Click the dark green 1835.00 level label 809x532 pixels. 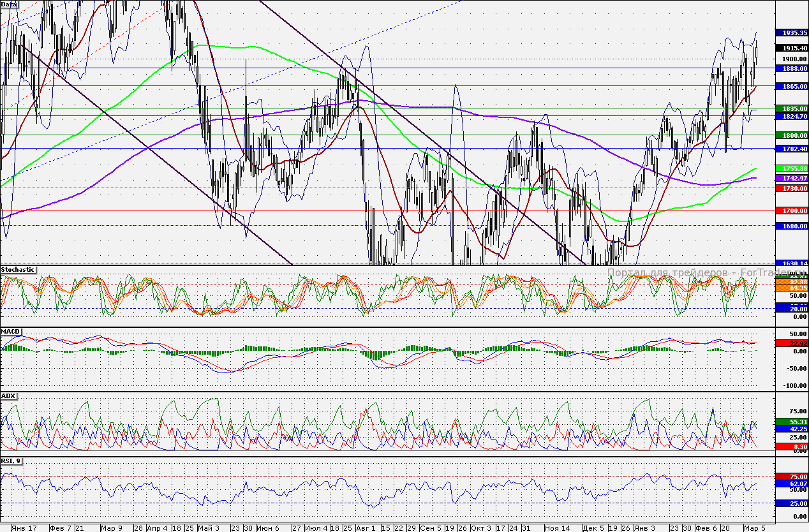[790, 109]
